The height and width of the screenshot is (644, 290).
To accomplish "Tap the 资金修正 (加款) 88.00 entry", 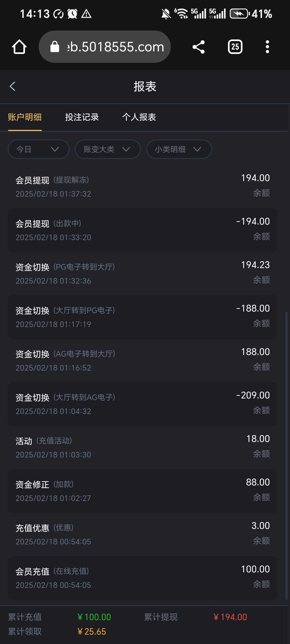I will click(x=143, y=491).
